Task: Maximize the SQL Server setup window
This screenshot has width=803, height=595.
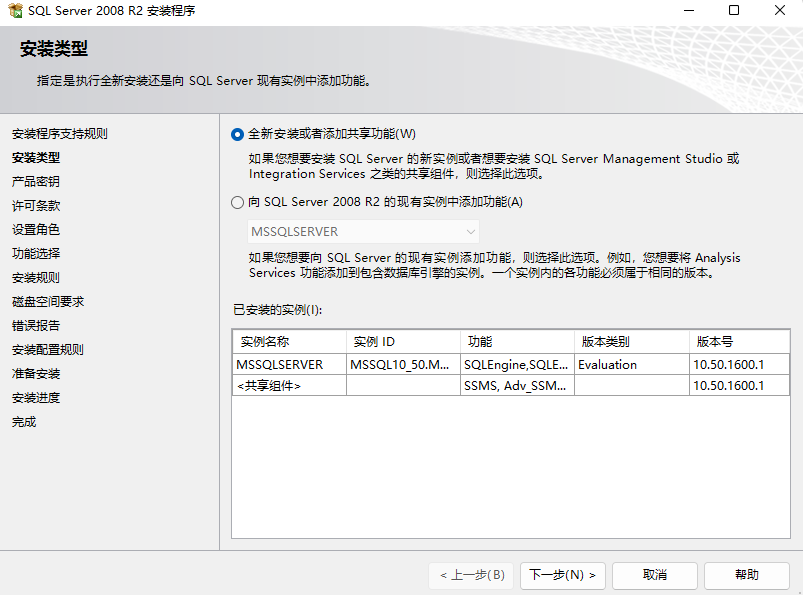Action: pos(734,10)
